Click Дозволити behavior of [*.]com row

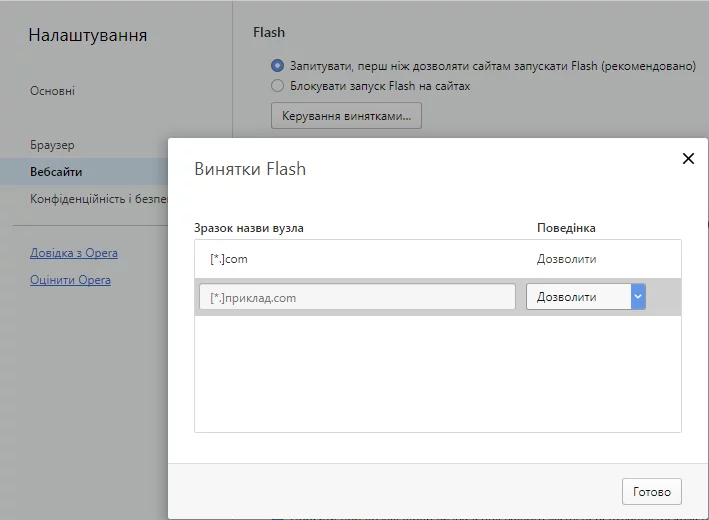pyautogui.click(x=566, y=259)
